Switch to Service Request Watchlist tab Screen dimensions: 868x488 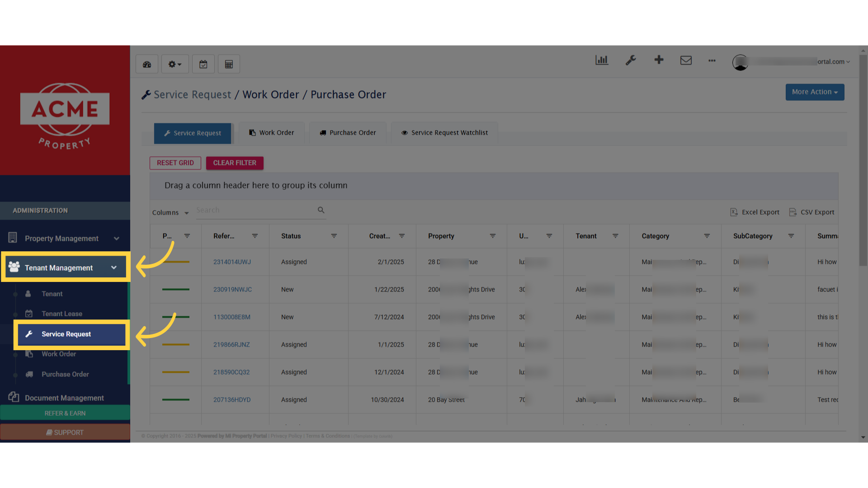pos(444,133)
